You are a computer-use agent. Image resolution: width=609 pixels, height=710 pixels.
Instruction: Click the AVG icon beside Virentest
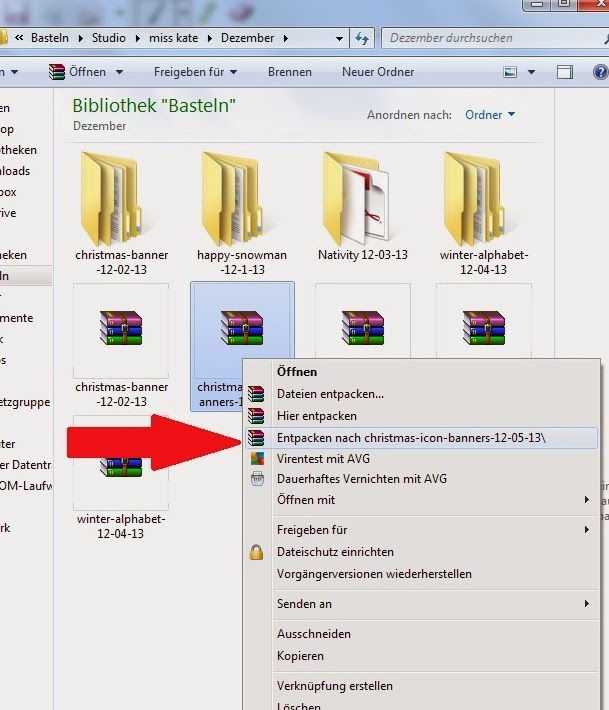tap(257, 459)
